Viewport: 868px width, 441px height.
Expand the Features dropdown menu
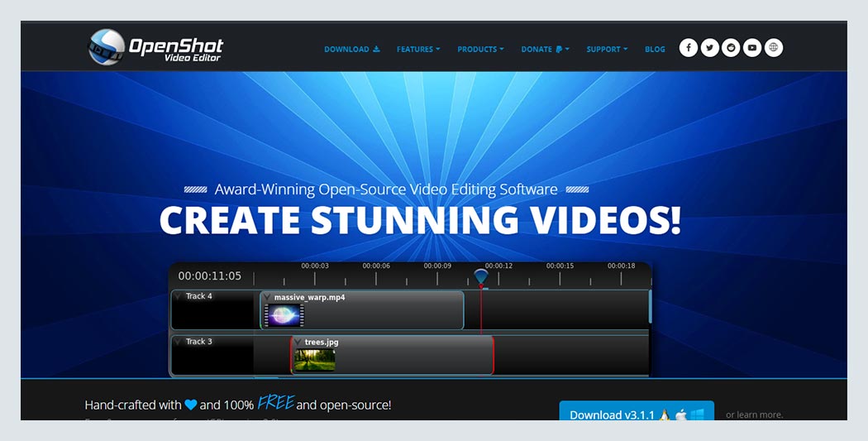point(418,49)
